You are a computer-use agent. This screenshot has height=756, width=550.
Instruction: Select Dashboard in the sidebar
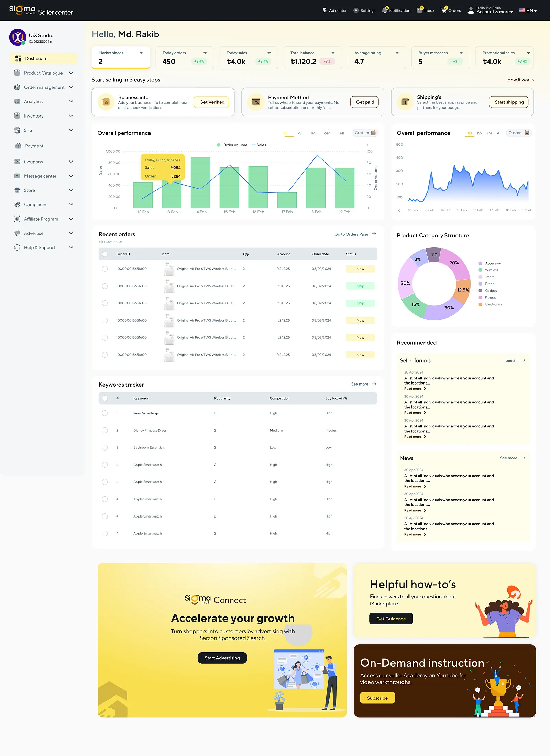[x=44, y=58]
